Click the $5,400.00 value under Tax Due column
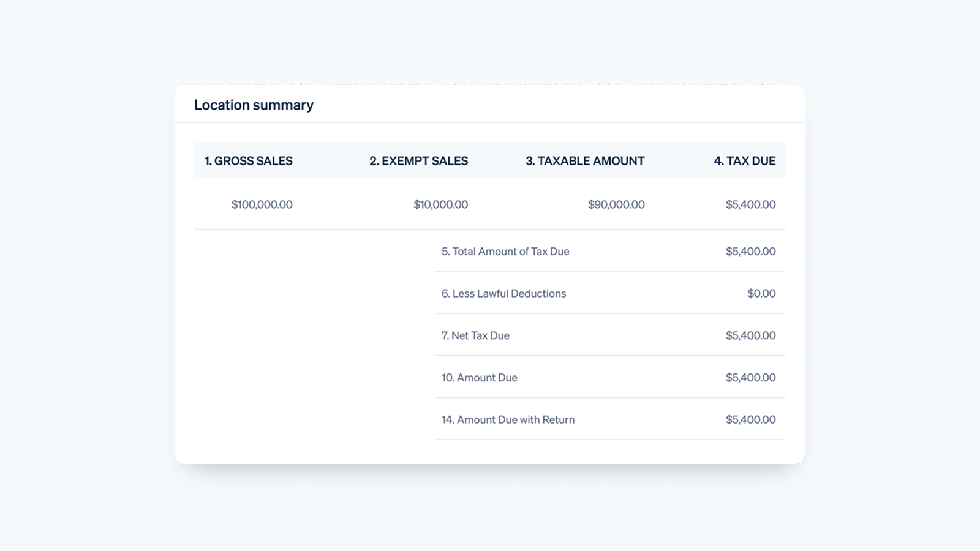The image size is (980, 551). point(751,204)
